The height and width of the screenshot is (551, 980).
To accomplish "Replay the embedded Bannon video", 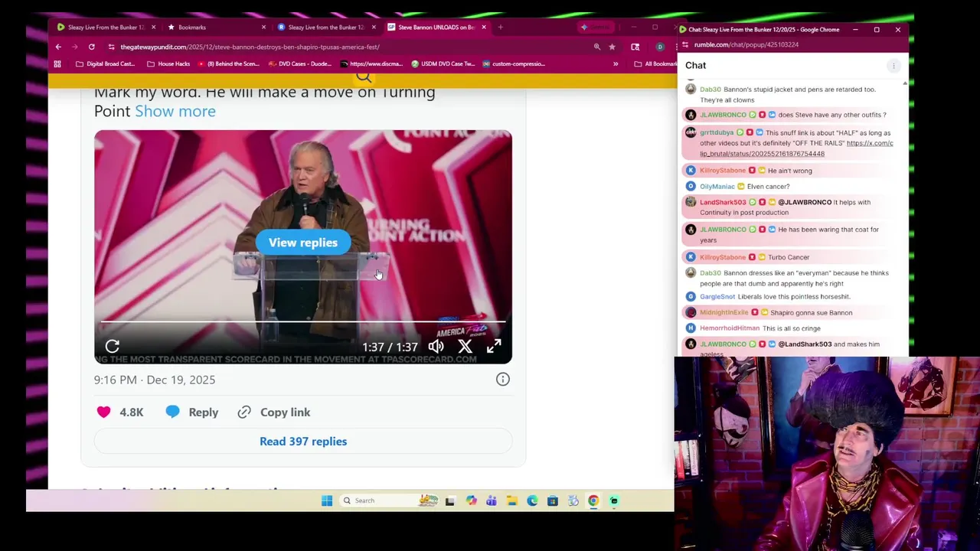I will click(113, 347).
